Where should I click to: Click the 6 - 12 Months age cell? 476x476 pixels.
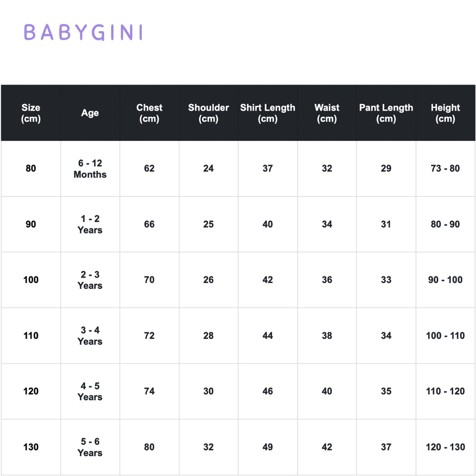pos(90,168)
